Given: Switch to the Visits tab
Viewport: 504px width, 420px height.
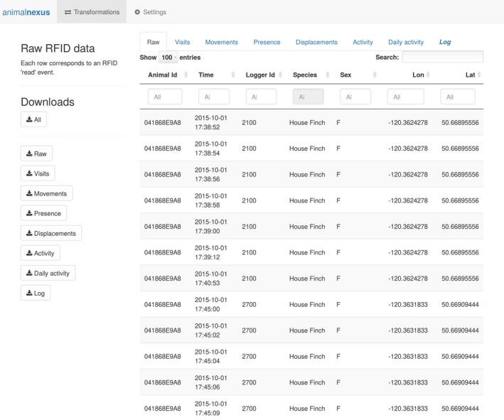Looking at the screenshot, I should pos(183,42).
